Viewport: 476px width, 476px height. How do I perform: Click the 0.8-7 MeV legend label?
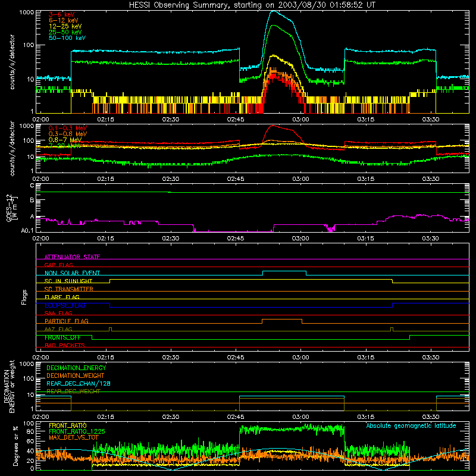pos(65,140)
